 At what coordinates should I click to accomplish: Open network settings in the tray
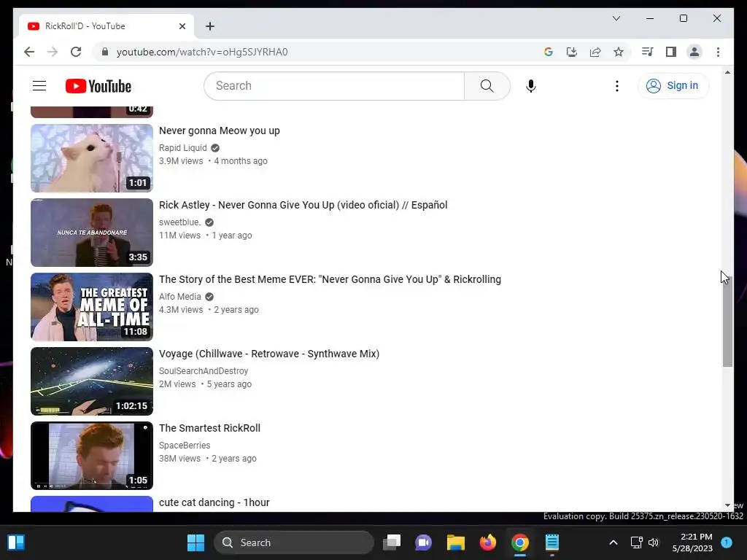[636, 542]
